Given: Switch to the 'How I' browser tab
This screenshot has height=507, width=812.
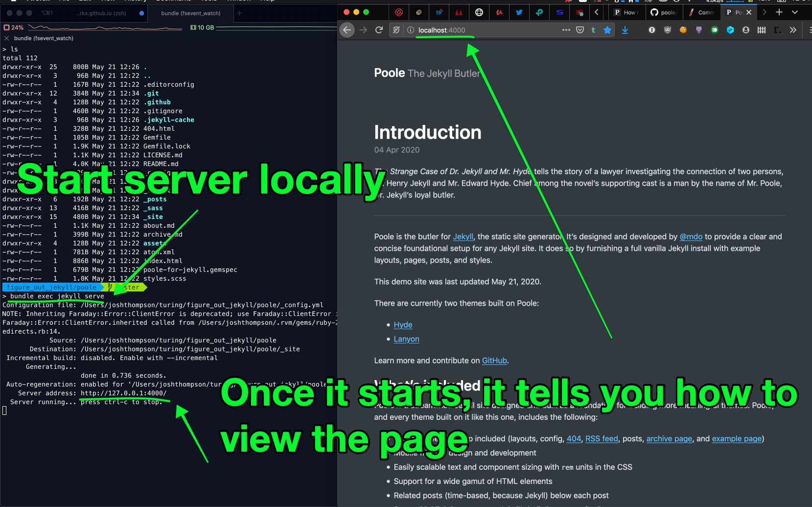Looking at the screenshot, I should [x=627, y=12].
